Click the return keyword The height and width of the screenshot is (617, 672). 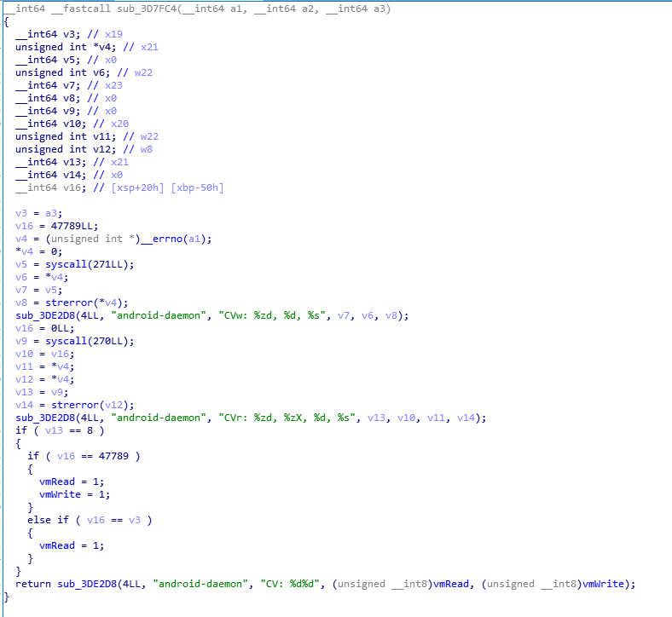coord(33,585)
